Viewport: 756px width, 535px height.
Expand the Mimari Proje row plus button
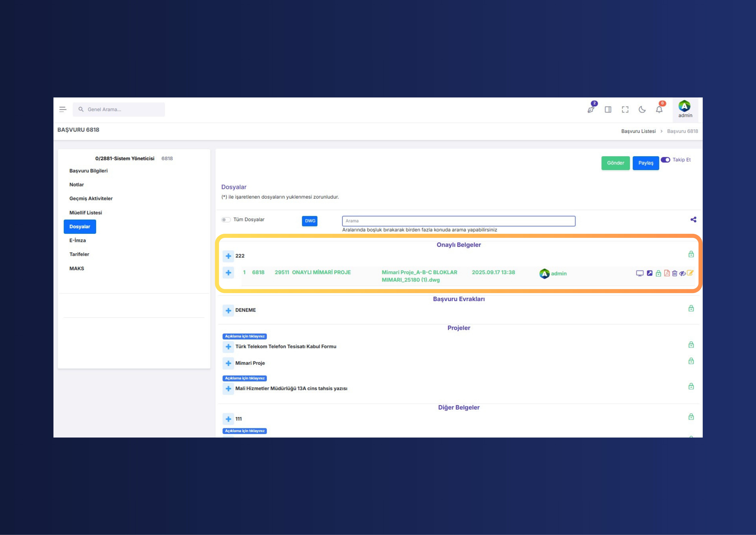(228, 363)
